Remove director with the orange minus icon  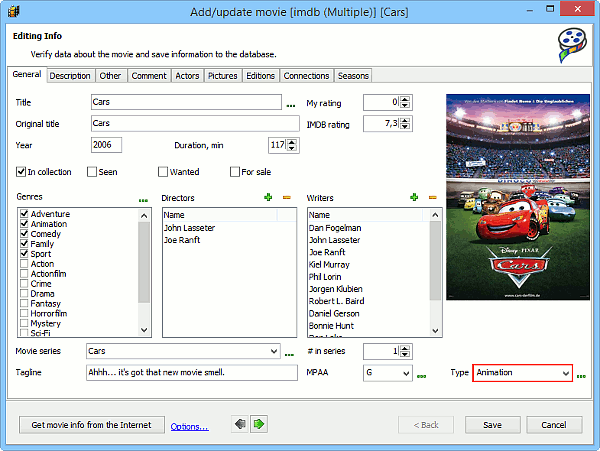tap(287, 197)
